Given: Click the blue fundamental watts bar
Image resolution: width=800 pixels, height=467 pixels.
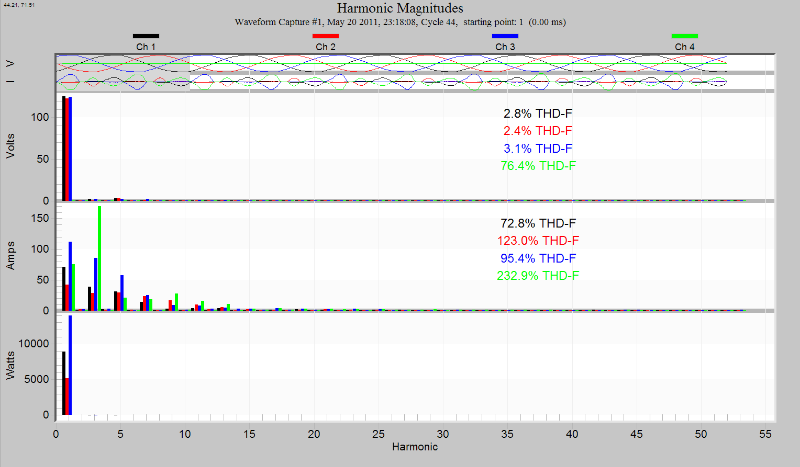Looking at the screenshot, I should click(70, 365).
